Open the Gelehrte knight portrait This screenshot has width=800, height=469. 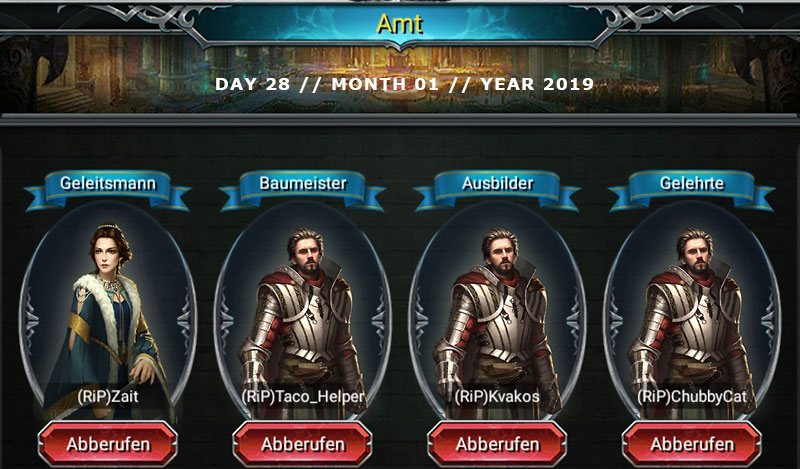692,311
